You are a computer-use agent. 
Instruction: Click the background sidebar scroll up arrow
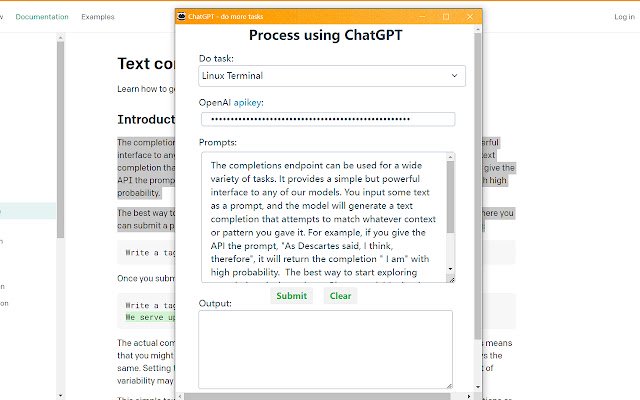pos(60,38)
